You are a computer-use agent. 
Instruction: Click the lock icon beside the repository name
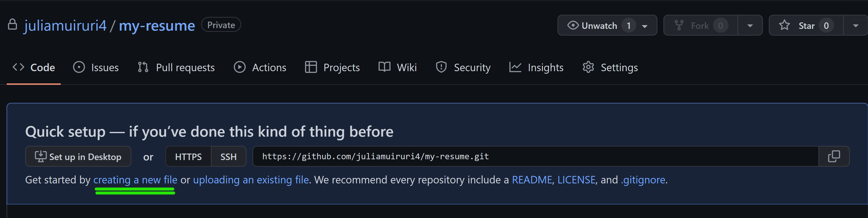coord(13,25)
